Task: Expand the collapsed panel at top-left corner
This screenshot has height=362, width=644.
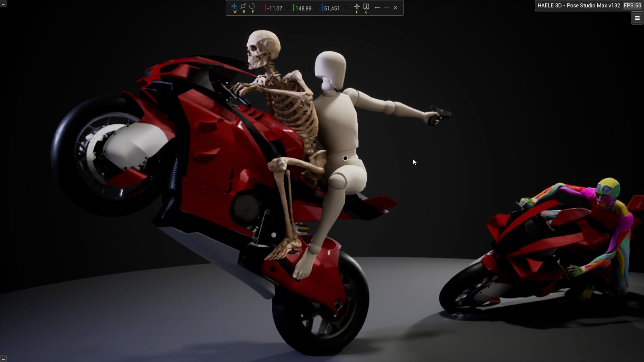Action: click(x=3, y=4)
